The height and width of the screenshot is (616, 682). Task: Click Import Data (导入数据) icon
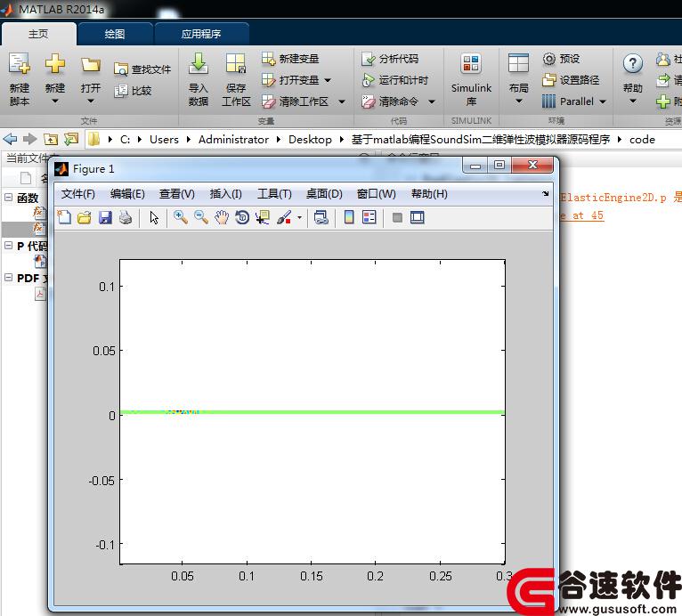coord(199,64)
